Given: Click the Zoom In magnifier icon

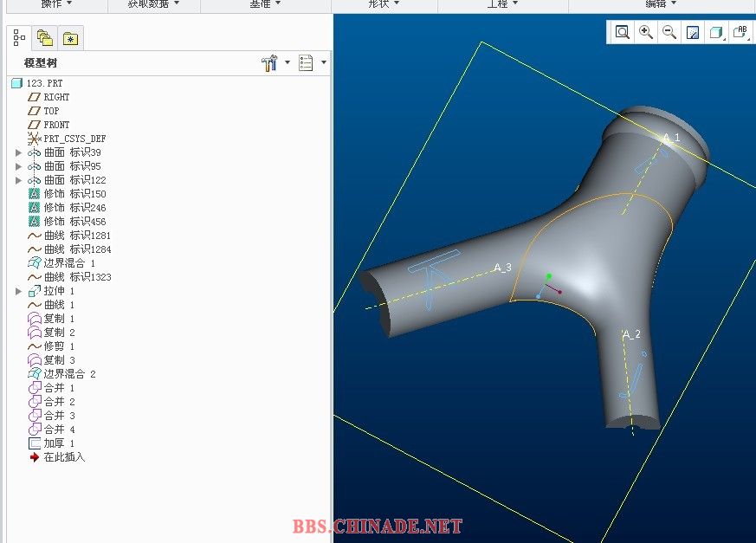Looking at the screenshot, I should [x=646, y=32].
